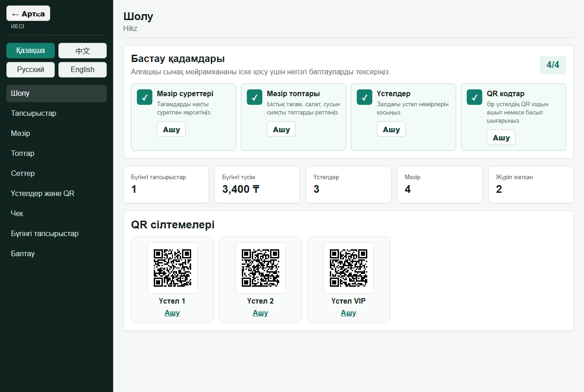Go back with the Артқа button
The image size is (584, 392).
pyautogui.click(x=28, y=14)
